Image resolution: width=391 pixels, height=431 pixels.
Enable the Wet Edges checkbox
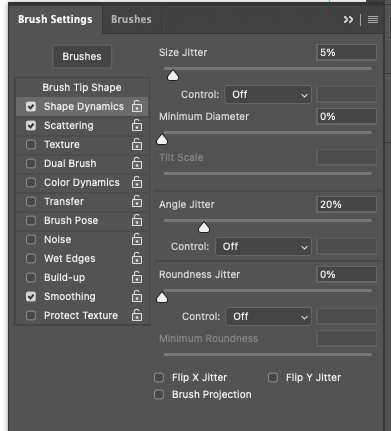(31, 259)
